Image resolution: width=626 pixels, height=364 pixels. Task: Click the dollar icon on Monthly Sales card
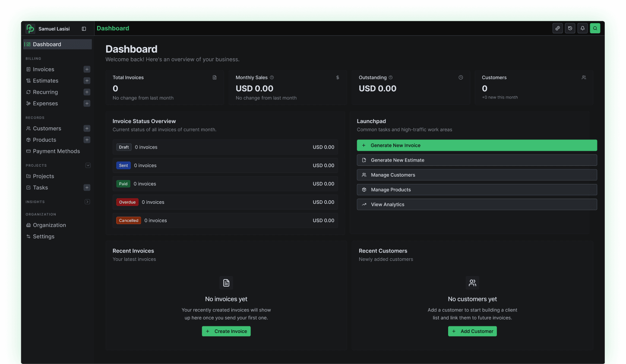[x=338, y=78]
